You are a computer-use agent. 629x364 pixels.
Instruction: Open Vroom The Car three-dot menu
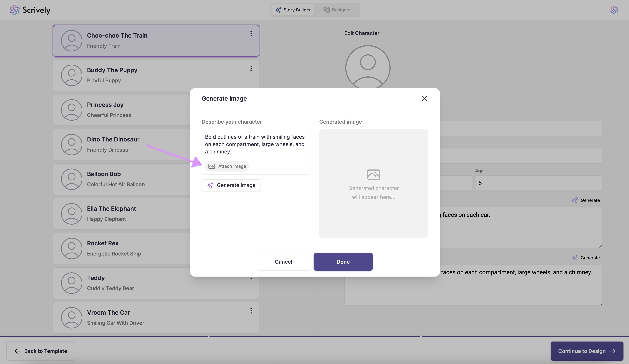click(251, 311)
